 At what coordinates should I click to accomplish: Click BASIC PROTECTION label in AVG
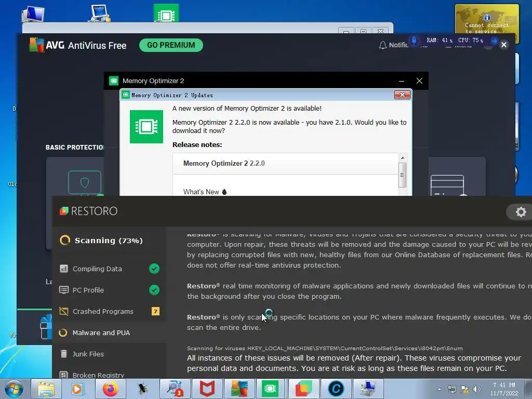75,147
